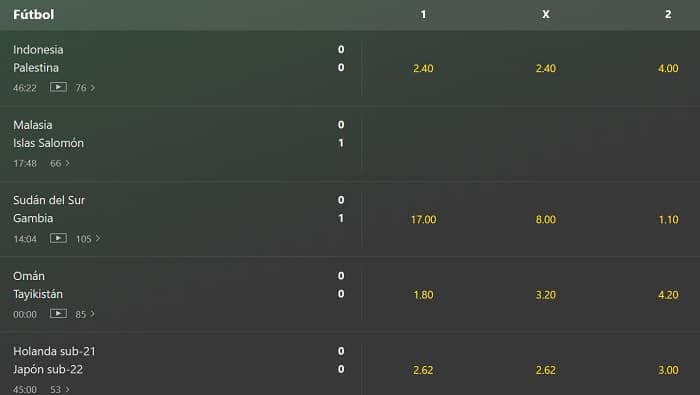700x395 pixels.
Task: Select Gambia win odds 1.10
Action: click(x=668, y=219)
